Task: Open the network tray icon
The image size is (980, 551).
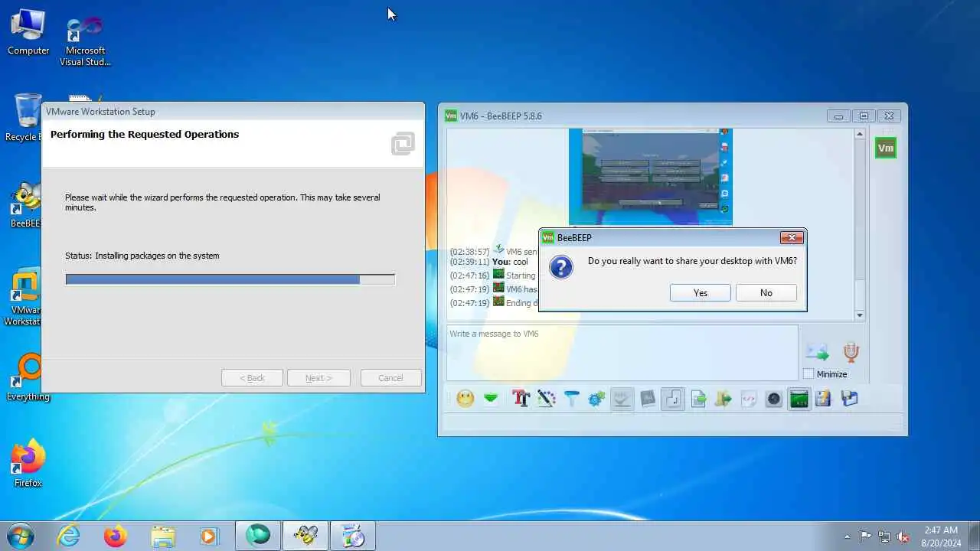Action: (x=884, y=536)
